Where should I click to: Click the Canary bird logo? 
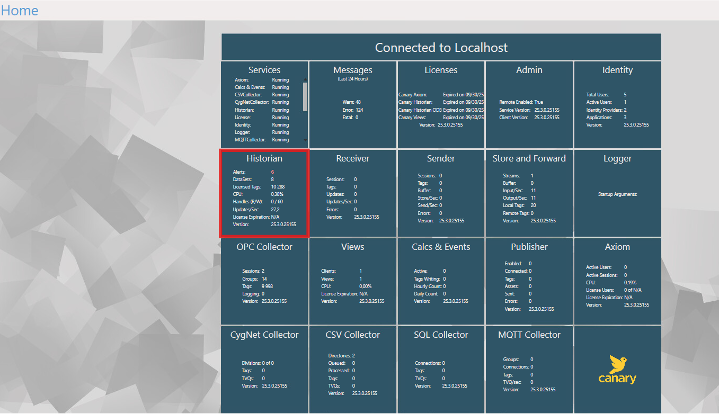(x=617, y=367)
